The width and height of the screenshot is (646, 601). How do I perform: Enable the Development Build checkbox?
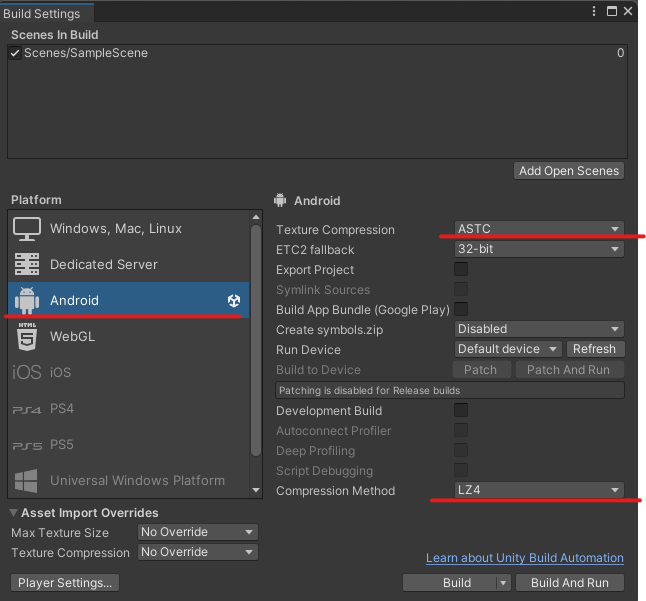(461, 410)
